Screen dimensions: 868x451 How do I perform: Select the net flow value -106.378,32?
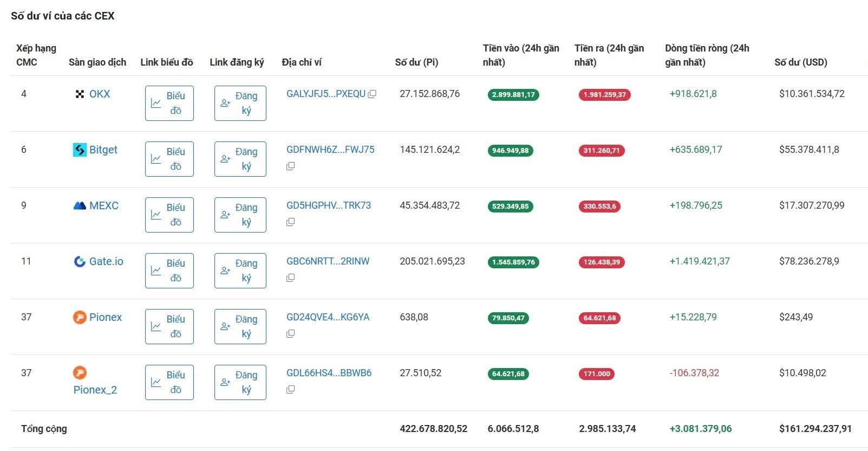pyautogui.click(x=694, y=373)
